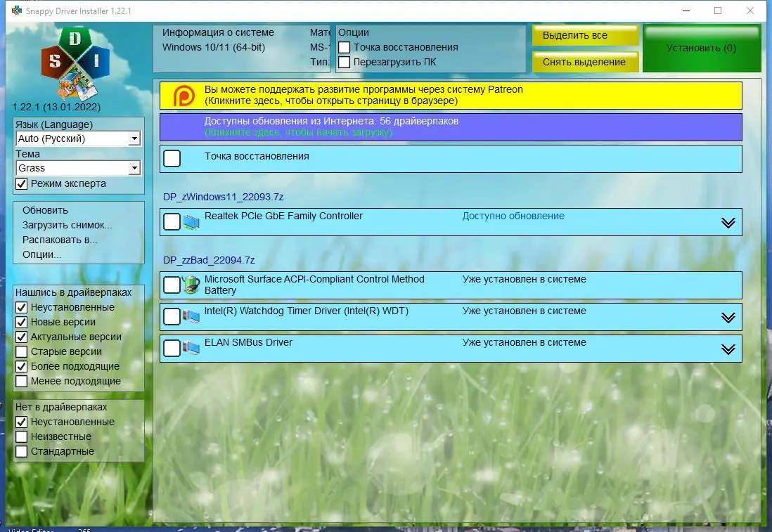Expand Intel Watchdog Timer row chevron
Image resolution: width=772 pixels, height=532 pixels.
pyautogui.click(x=728, y=318)
